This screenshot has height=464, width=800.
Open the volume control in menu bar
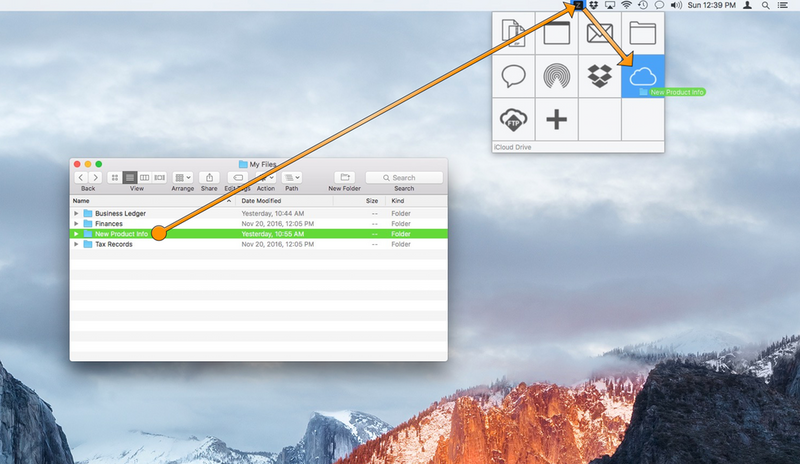coord(676,5)
